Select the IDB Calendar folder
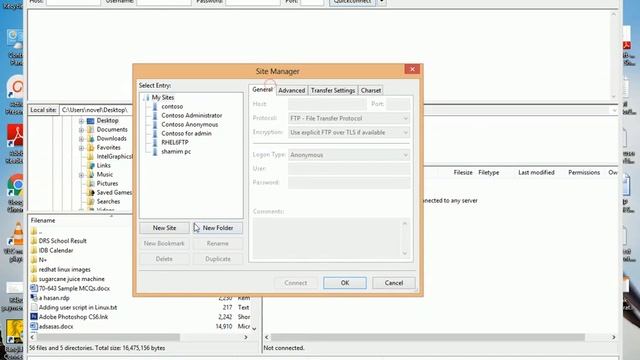 pos(56,250)
